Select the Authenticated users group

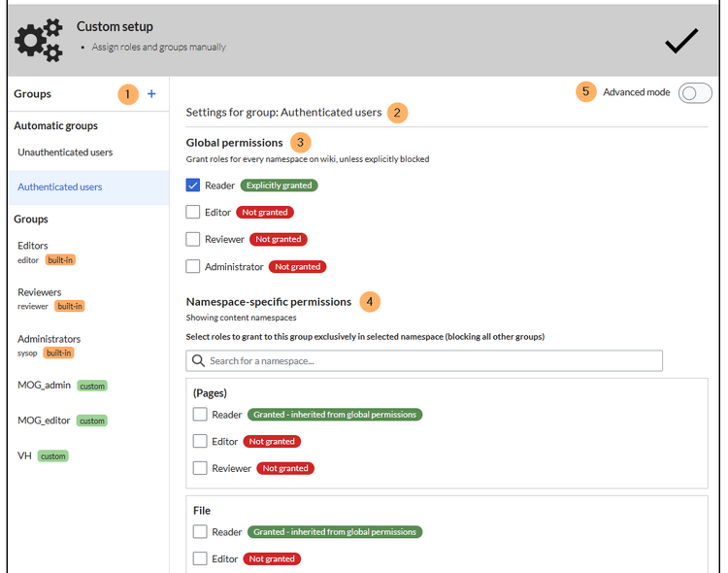[60, 187]
